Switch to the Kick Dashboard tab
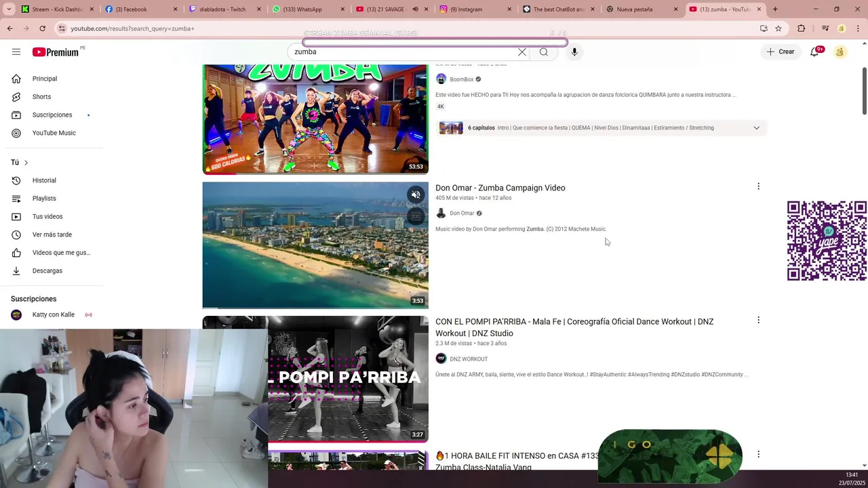This screenshot has height=488, width=868. click(57, 9)
